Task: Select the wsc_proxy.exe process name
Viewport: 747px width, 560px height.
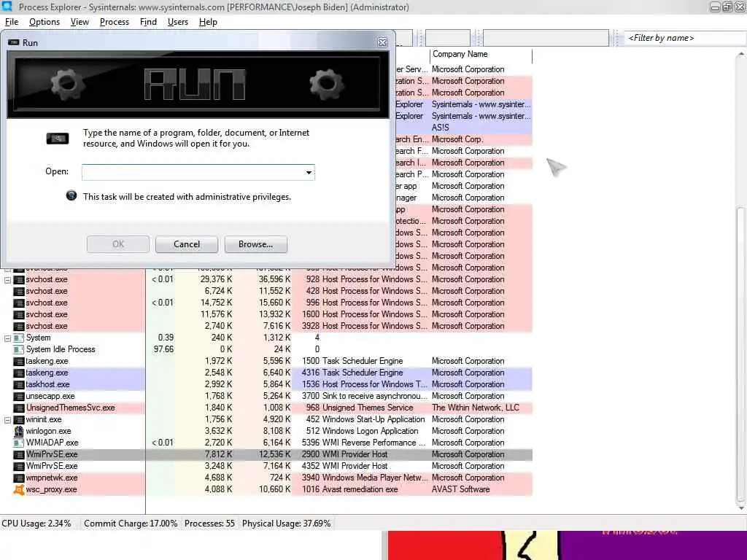Action: pos(51,489)
